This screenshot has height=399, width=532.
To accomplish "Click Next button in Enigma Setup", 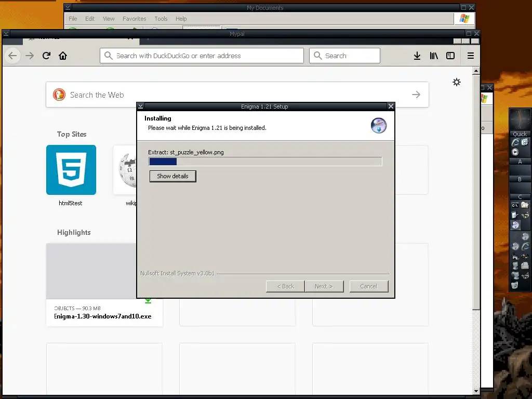I will (x=324, y=286).
